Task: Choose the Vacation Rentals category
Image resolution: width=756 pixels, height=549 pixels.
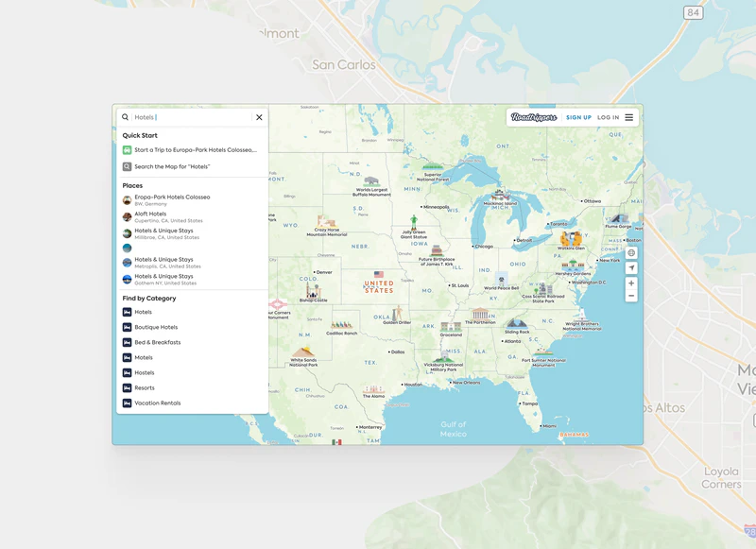Action: point(192,403)
